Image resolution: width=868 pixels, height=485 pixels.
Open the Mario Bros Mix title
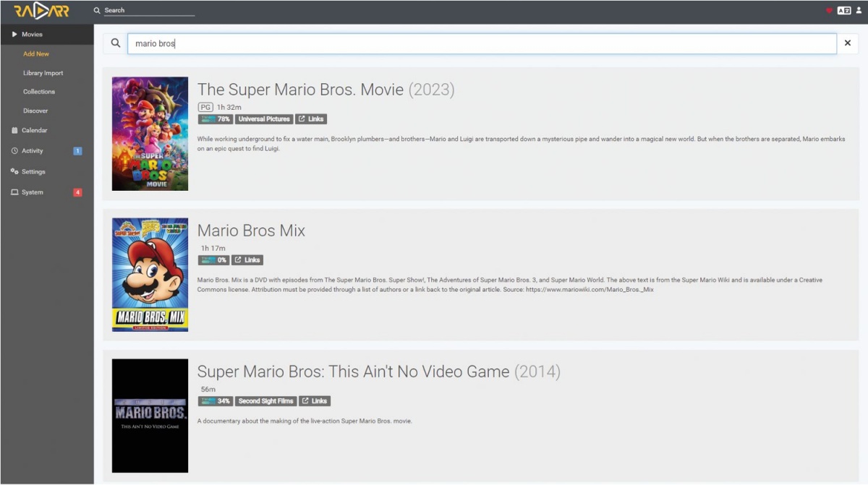[x=251, y=231]
